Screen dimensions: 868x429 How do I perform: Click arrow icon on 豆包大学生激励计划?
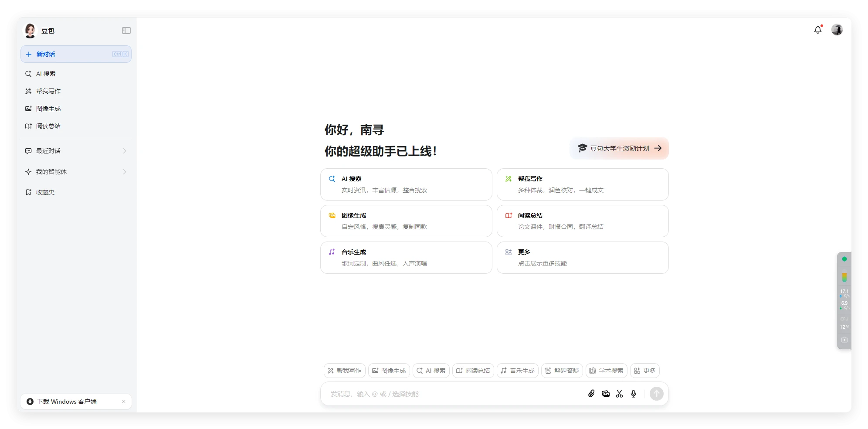coord(658,148)
